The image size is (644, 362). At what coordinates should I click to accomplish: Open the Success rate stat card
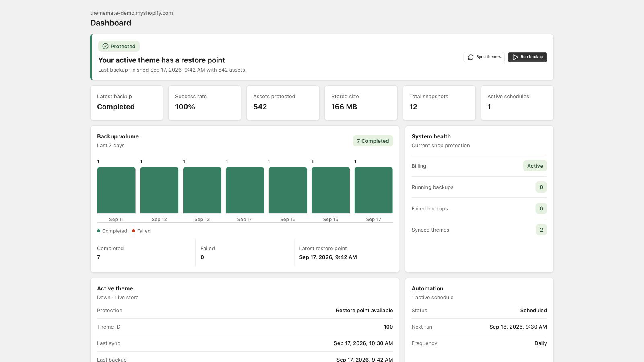point(205,103)
